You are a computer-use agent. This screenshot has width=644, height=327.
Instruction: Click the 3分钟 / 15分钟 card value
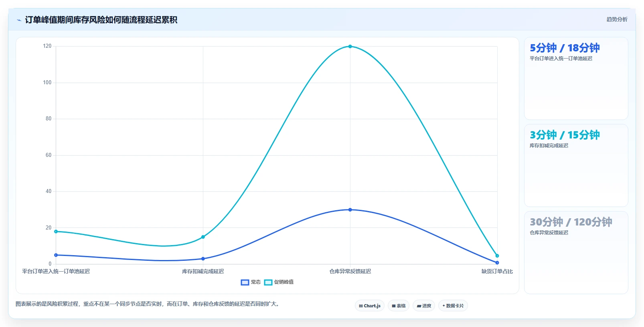click(565, 135)
